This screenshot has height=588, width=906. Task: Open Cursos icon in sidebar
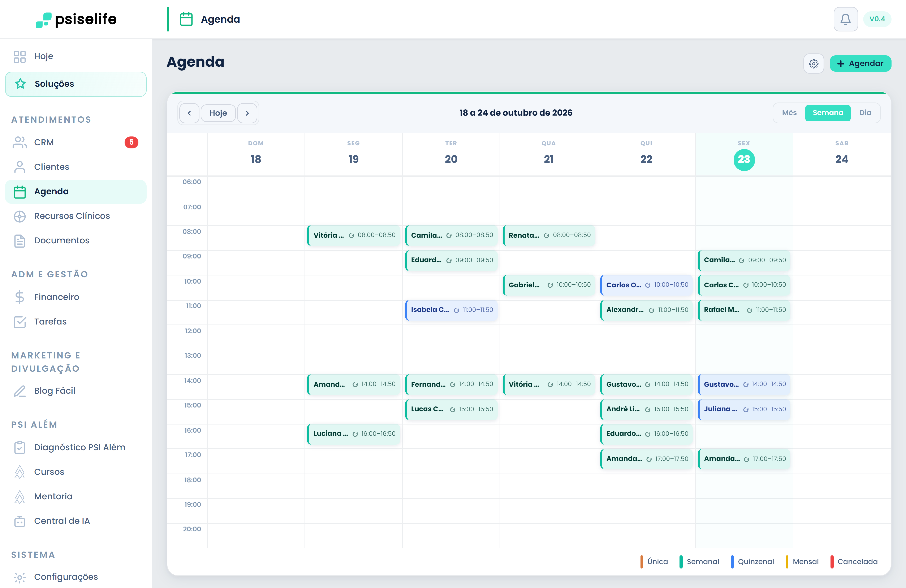pyautogui.click(x=20, y=472)
